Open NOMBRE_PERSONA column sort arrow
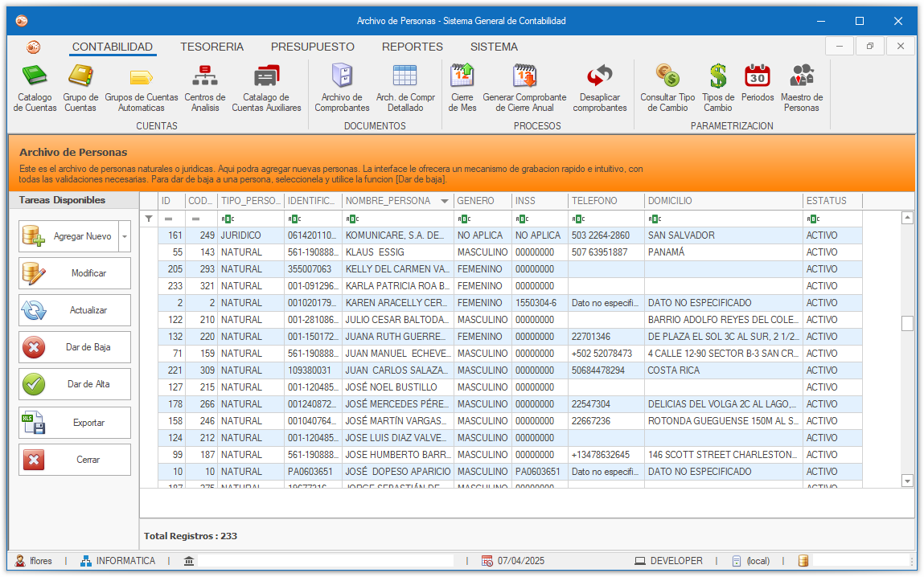The image size is (924, 577). click(x=445, y=202)
